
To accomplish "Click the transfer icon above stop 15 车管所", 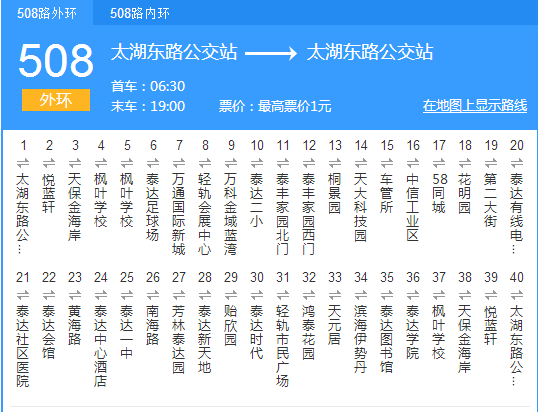I will coord(387,163).
